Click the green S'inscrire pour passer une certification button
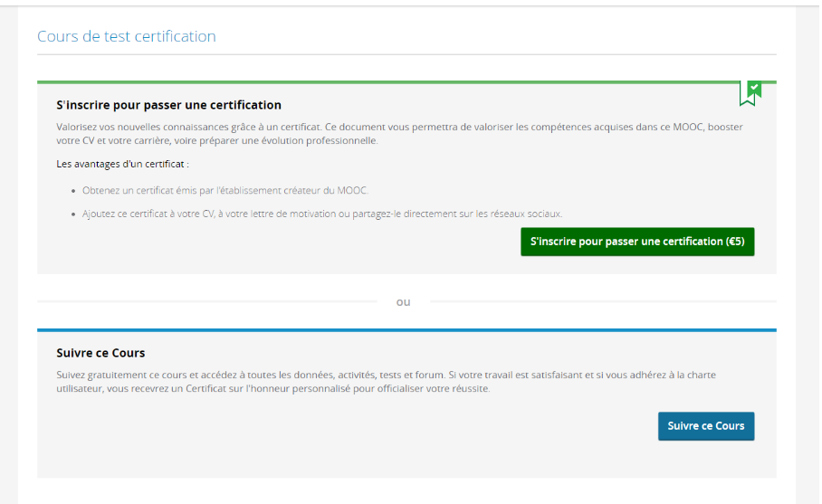This screenshot has height=504, width=822. click(x=637, y=242)
